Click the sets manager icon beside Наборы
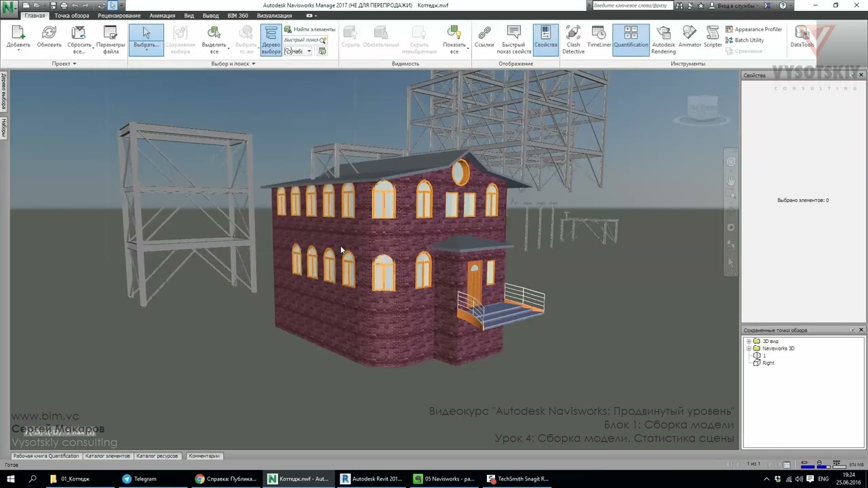 tap(322, 52)
